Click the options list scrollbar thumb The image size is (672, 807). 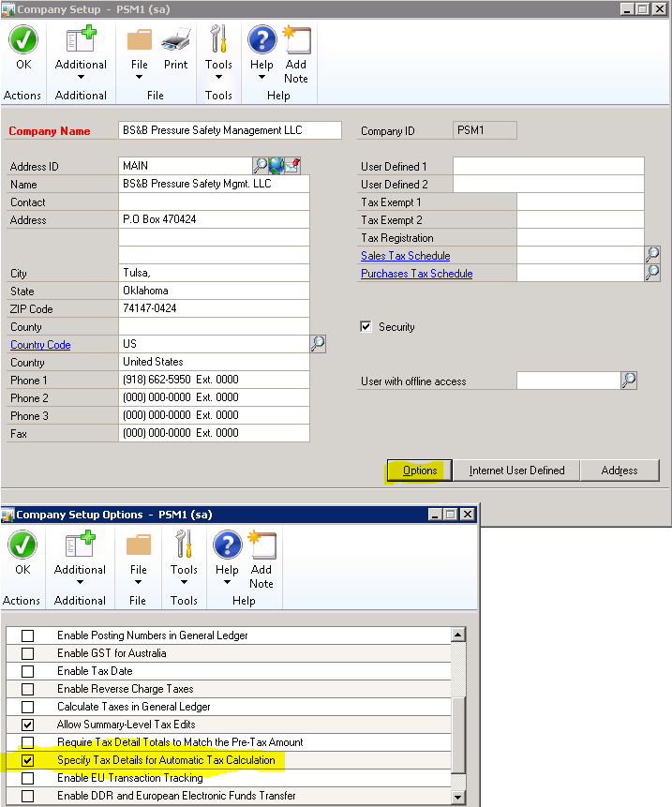(x=458, y=735)
